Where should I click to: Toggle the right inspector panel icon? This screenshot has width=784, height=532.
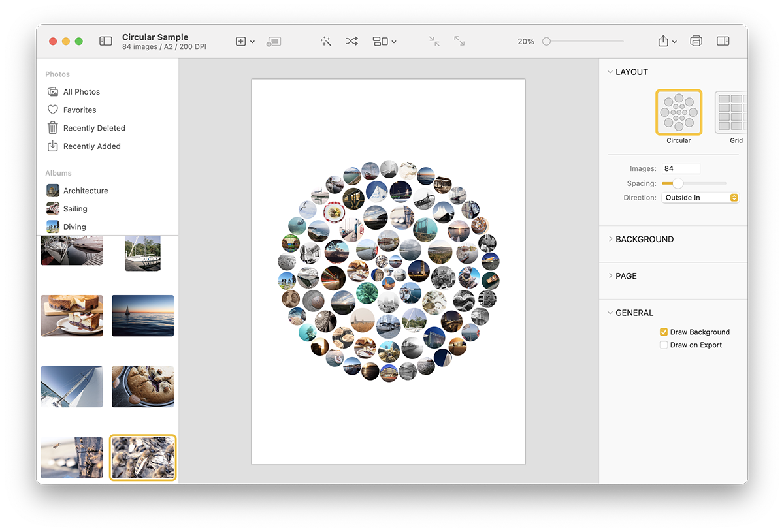(723, 41)
